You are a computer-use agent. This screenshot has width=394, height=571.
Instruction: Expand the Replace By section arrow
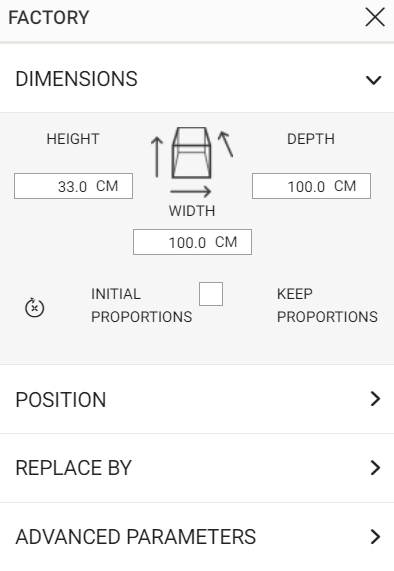375,468
